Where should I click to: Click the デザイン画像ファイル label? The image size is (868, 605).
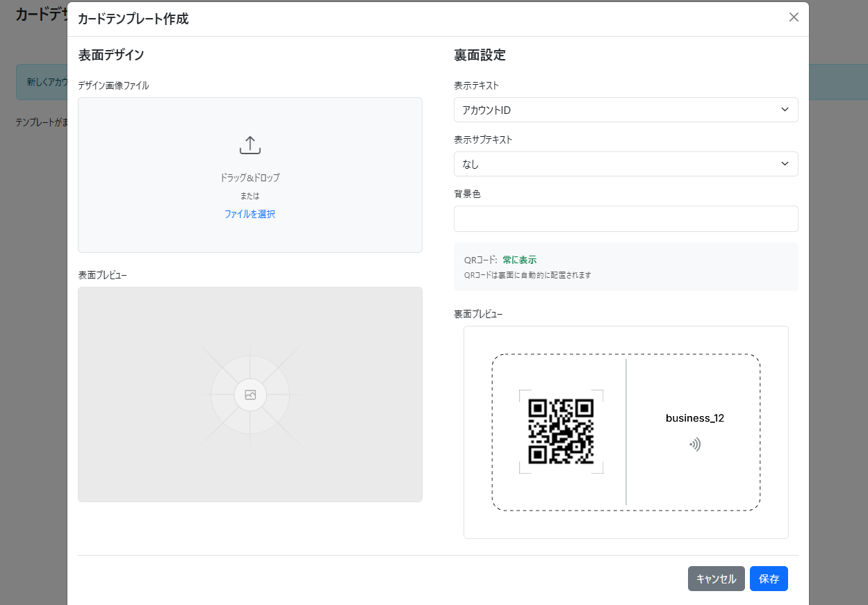[x=113, y=85]
